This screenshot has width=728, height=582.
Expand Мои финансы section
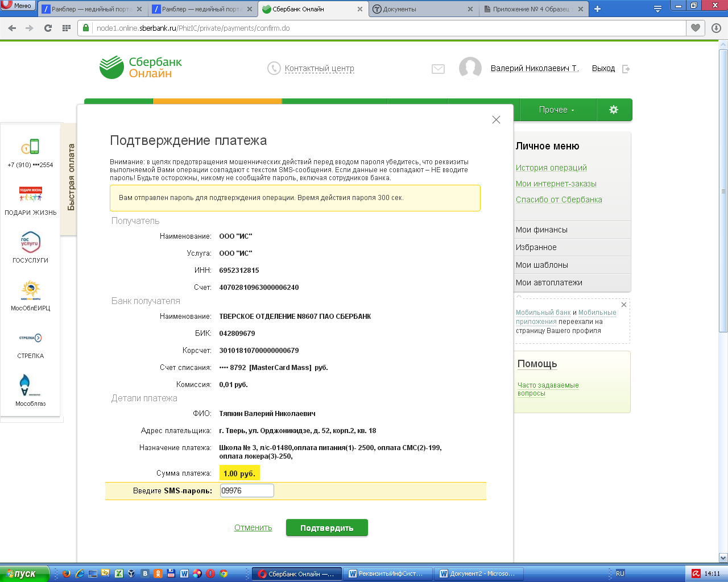(573, 230)
